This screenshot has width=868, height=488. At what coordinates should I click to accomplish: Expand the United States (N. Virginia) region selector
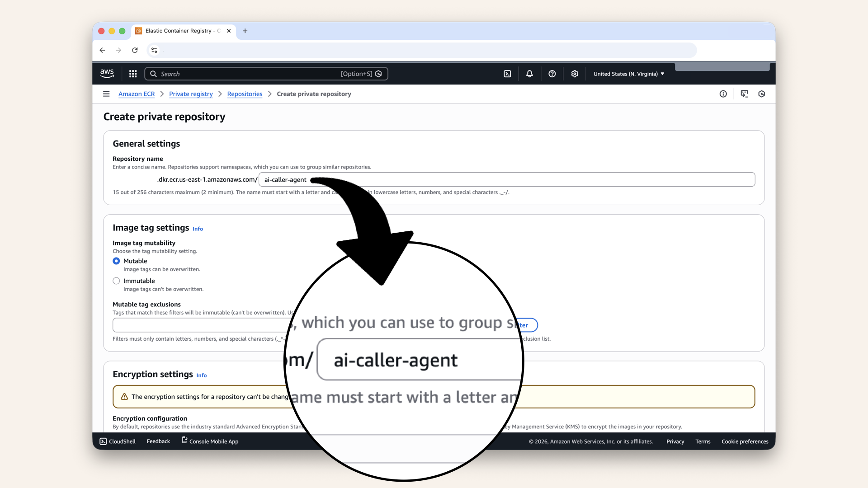coord(628,74)
